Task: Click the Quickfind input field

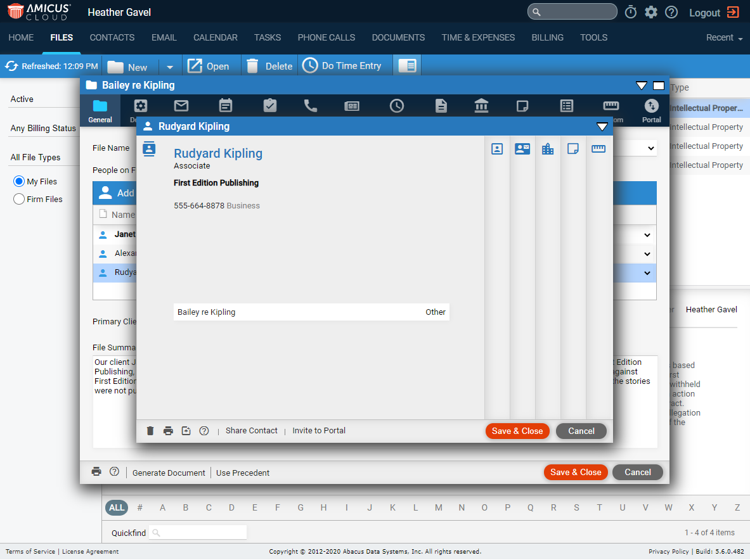Action: 198,532
